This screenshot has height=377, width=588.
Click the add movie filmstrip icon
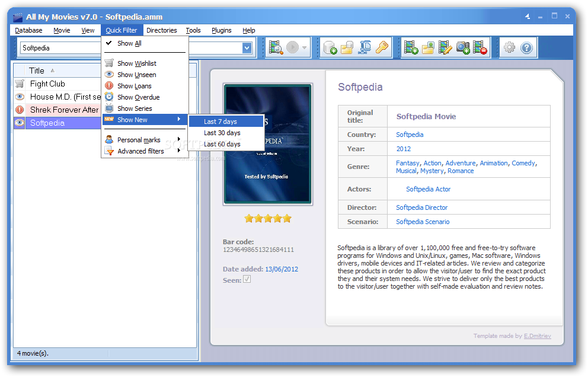[x=411, y=47]
